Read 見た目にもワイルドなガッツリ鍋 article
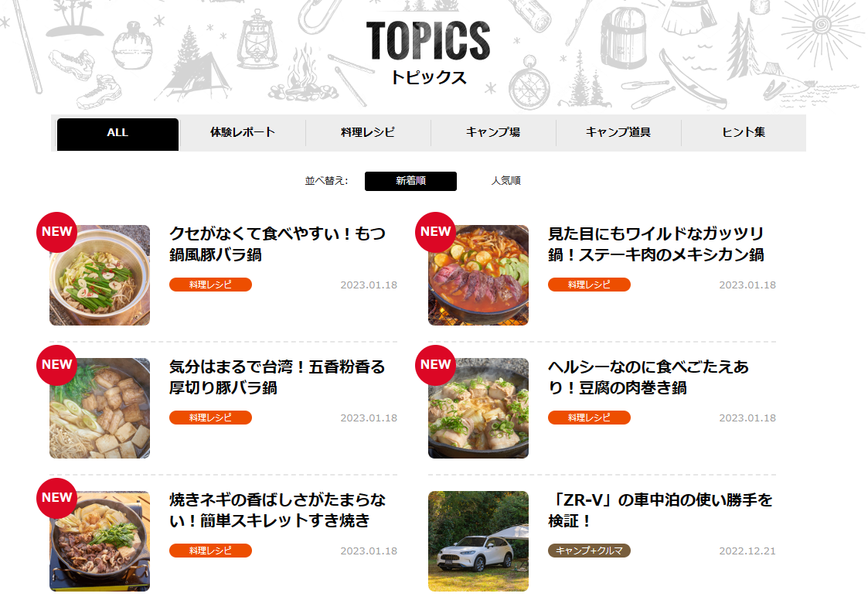This screenshot has width=868, height=607. [x=656, y=244]
